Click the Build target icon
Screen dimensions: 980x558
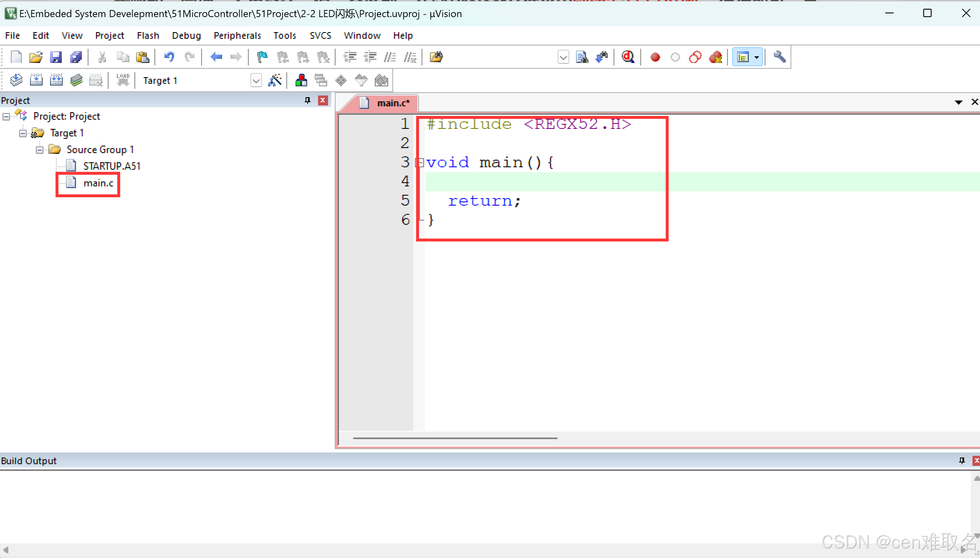[x=36, y=80]
